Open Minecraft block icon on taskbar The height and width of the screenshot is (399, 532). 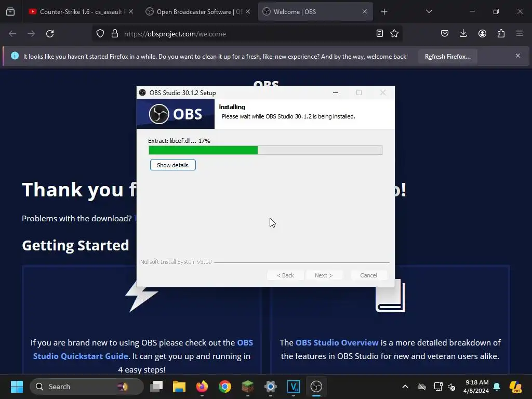click(248, 387)
